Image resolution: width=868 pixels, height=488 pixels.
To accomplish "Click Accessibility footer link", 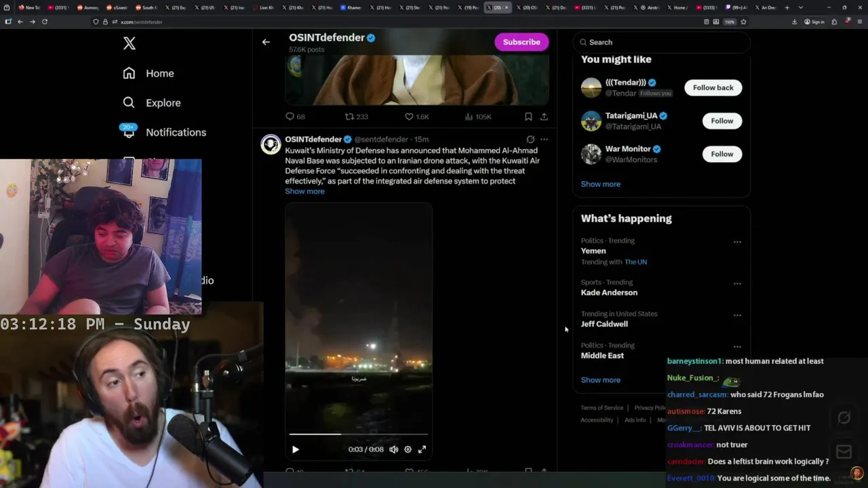I will (x=597, y=420).
